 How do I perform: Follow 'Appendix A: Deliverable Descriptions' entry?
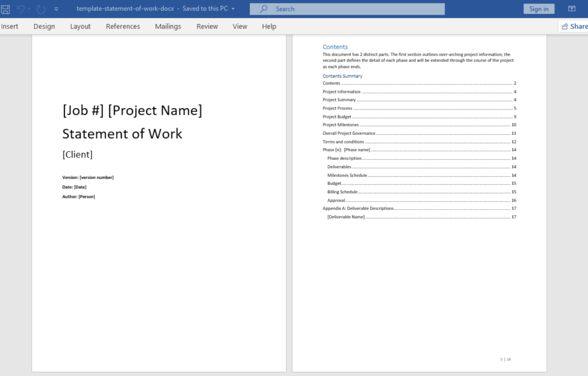tap(419, 208)
